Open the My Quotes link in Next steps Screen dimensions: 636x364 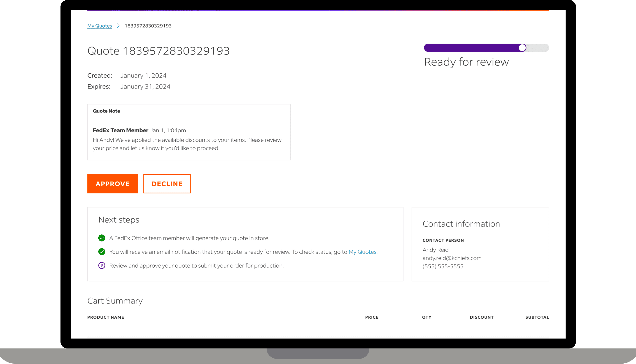coord(363,252)
